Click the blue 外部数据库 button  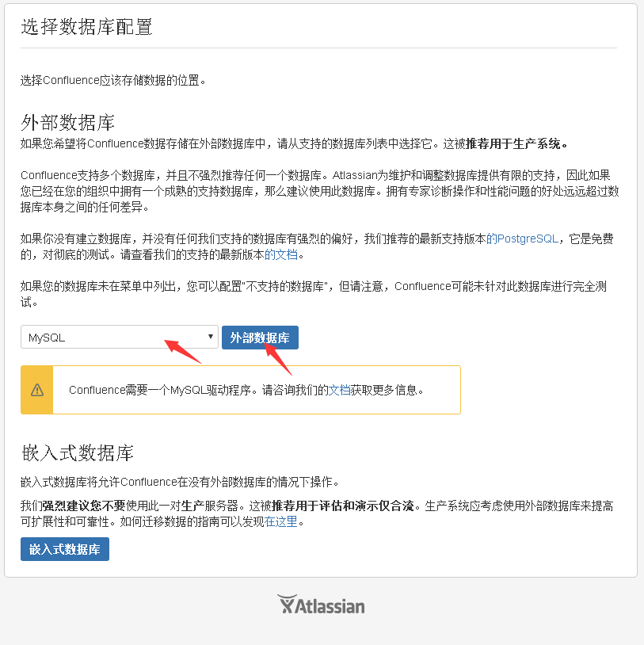[260, 338]
